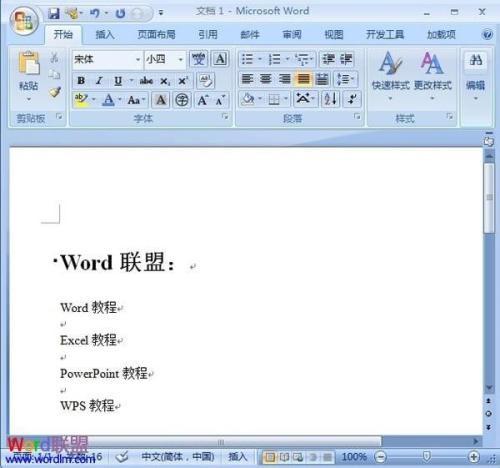Enable the Justify alignment button
Screen dimensions: 500x468
tap(303, 79)
